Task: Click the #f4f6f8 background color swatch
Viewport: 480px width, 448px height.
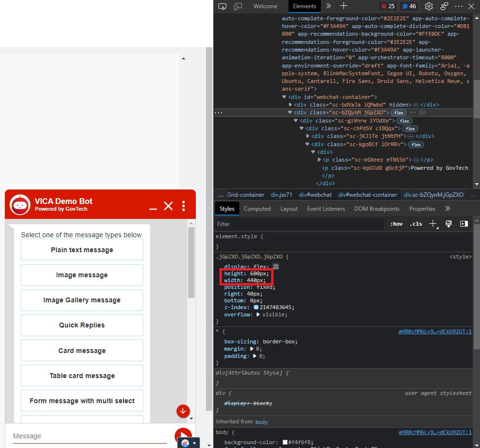Action: click(285, 442)
